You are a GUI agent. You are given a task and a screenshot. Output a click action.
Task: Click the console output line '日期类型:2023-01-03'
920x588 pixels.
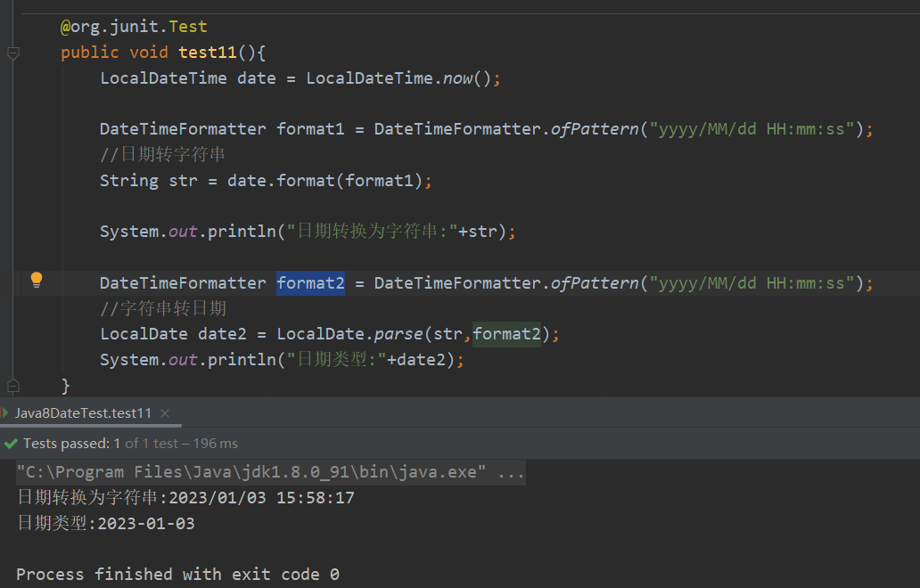click(x=105, y=523)
